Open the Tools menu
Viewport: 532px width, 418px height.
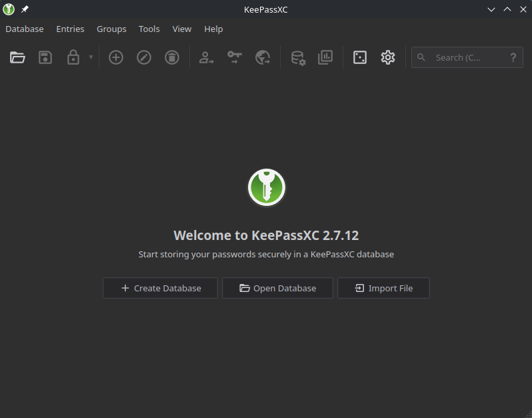tap(149, 29)
